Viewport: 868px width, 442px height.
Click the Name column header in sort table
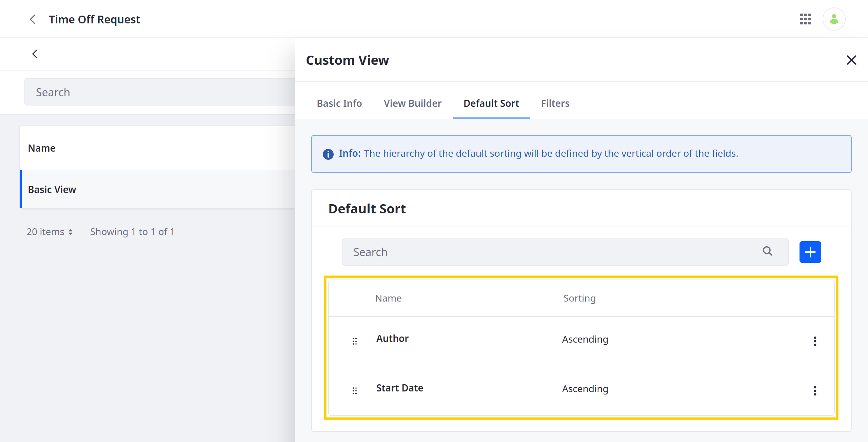click(388, 298)
